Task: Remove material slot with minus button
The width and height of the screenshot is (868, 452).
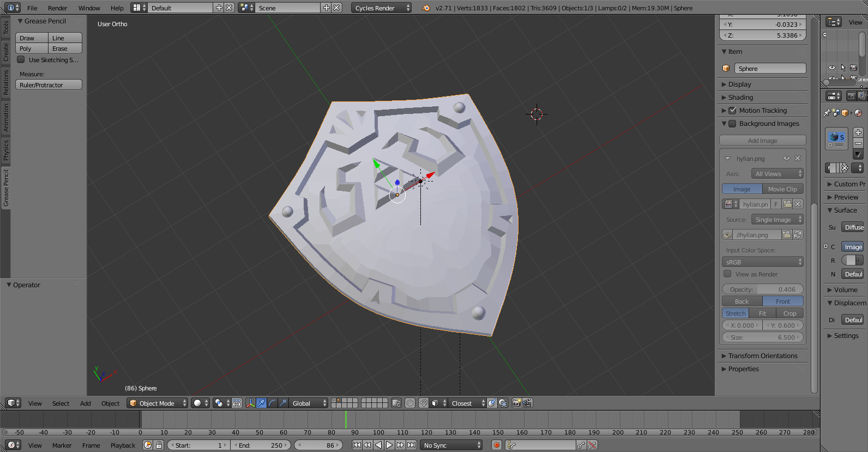Action: (858, 143)
